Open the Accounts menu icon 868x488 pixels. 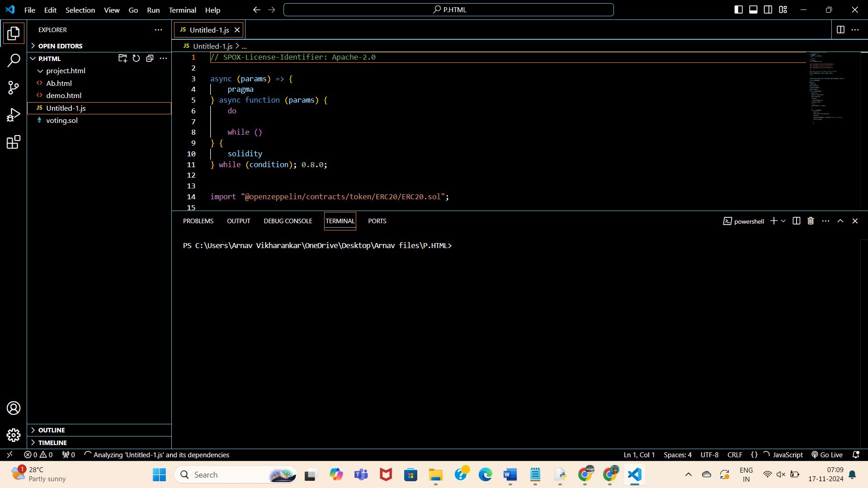(x=14, y=408)
